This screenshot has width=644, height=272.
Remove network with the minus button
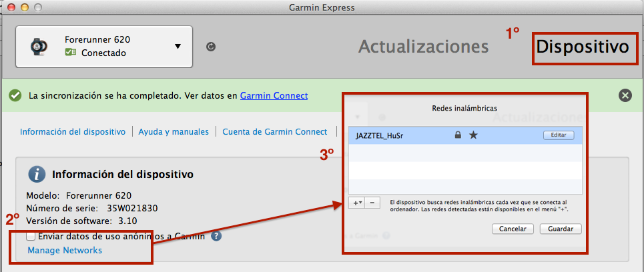coord(372,203)
